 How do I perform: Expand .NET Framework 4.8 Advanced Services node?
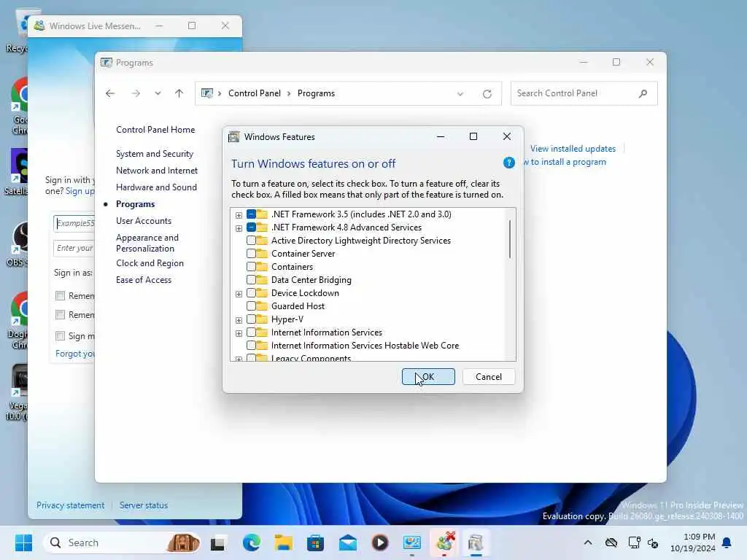coord(239,228)
